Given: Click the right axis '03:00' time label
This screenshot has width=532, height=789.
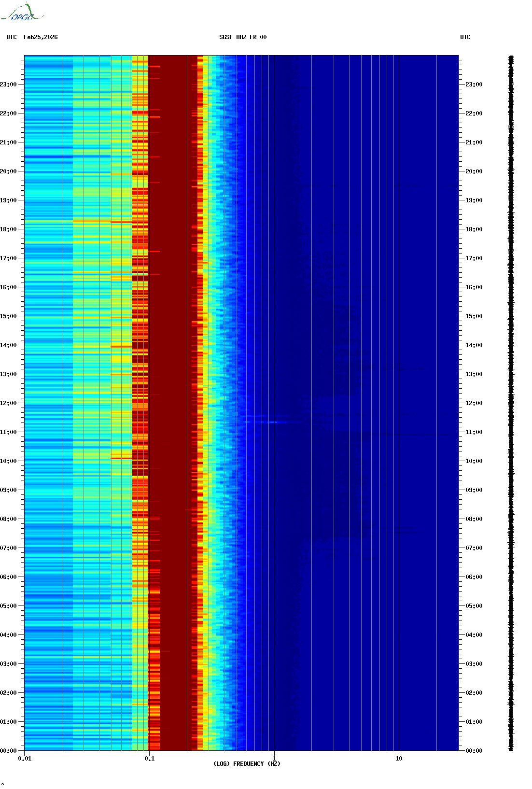Looking at the screenshot, I should pyautogui.click(x=474, y=664).
